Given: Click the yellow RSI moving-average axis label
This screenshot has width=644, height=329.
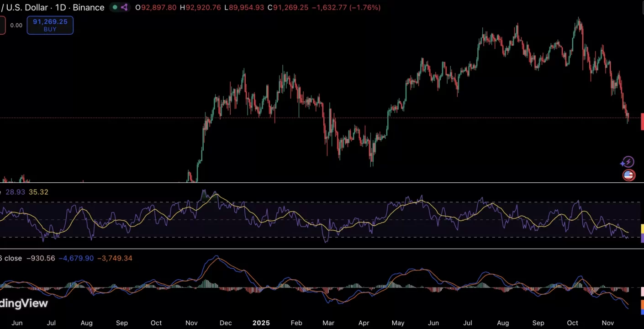Looking at the screenshot, I should click(642, 229).
